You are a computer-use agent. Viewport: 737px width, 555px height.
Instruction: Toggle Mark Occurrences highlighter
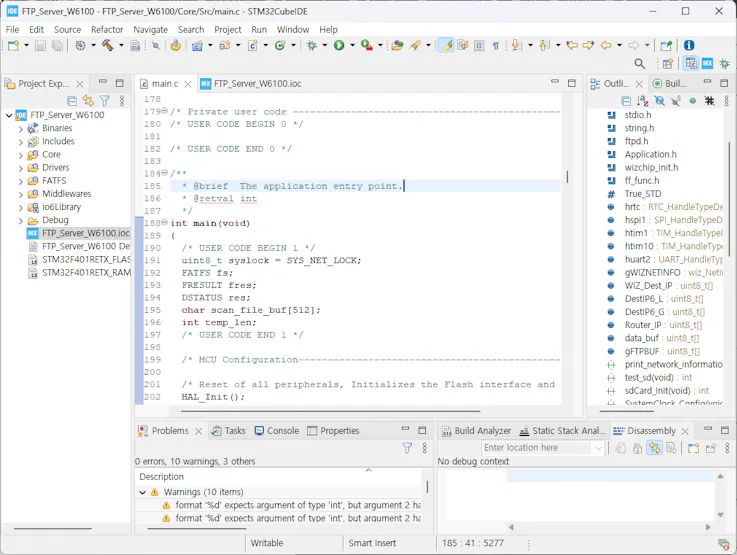[x=446, y=45]
